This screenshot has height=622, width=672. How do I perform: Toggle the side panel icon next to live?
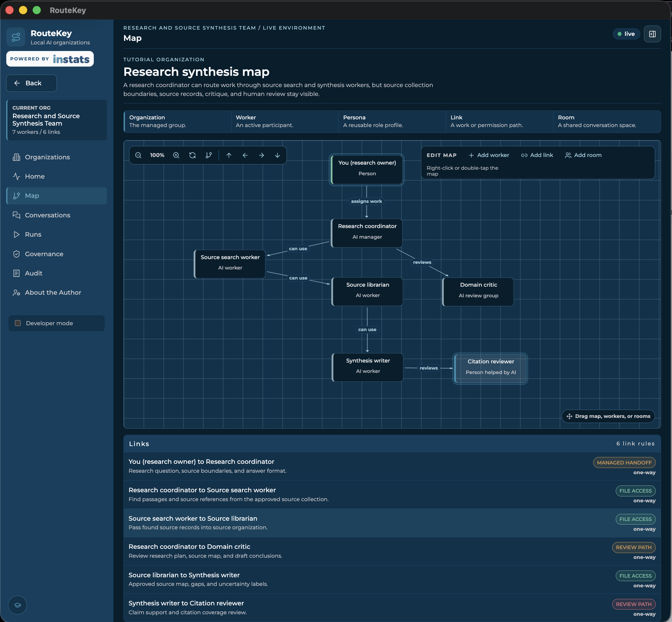(652, 34)
